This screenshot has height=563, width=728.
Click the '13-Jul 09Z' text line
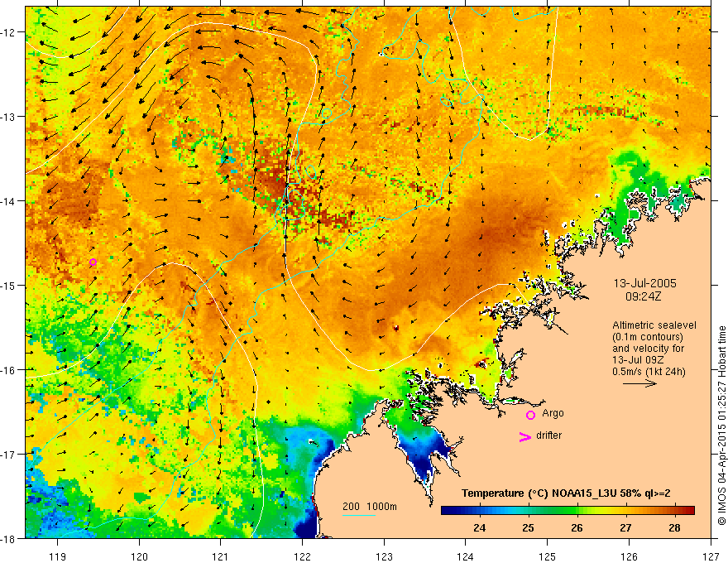(x=638, y=360)
